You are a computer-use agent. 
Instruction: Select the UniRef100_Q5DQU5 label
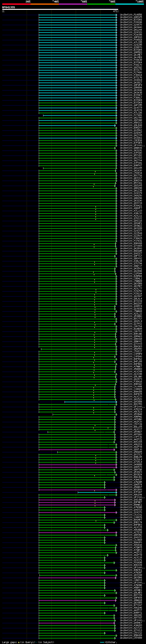131,452
